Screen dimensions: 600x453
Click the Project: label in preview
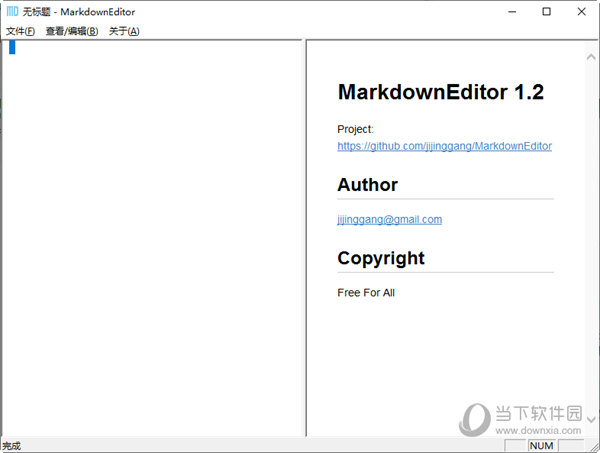[355, 129]
